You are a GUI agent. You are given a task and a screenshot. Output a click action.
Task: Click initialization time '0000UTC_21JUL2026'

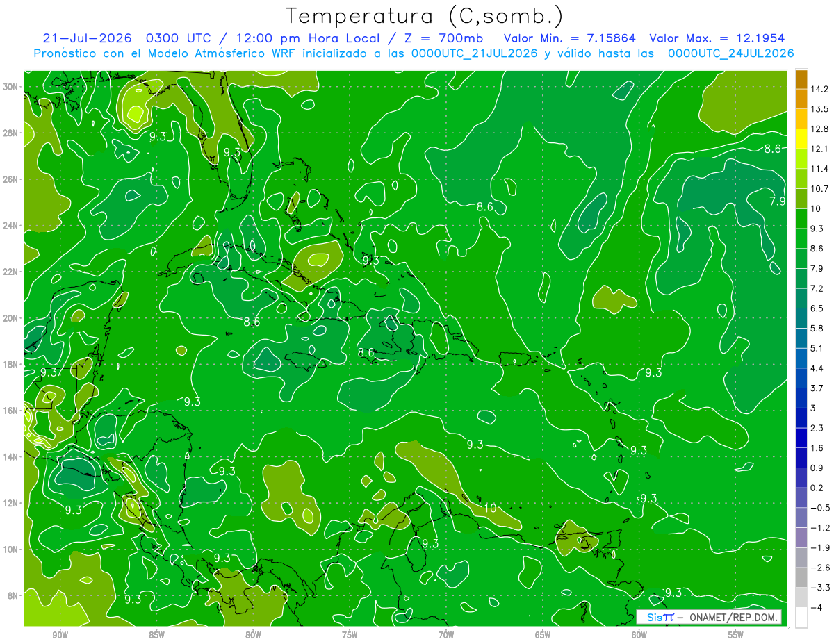click(x=474, y=53)
